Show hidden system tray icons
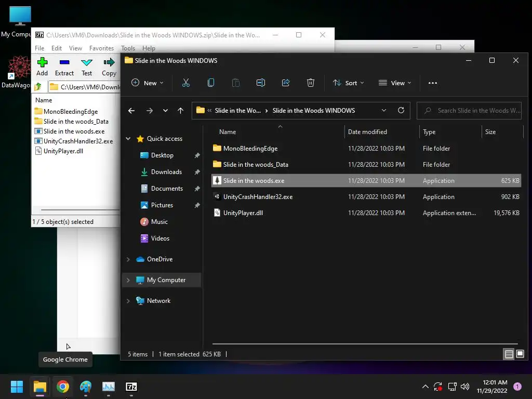532x399 pixels. tap(425, 387)
